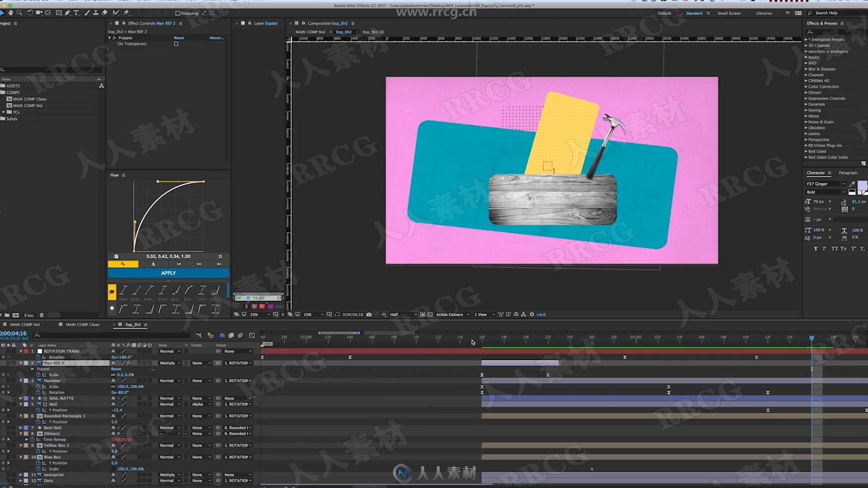The height and width of the screenshot is (488, 868).
Task: Toggle the Snapping checkbox
Action: tap(178, 13)
